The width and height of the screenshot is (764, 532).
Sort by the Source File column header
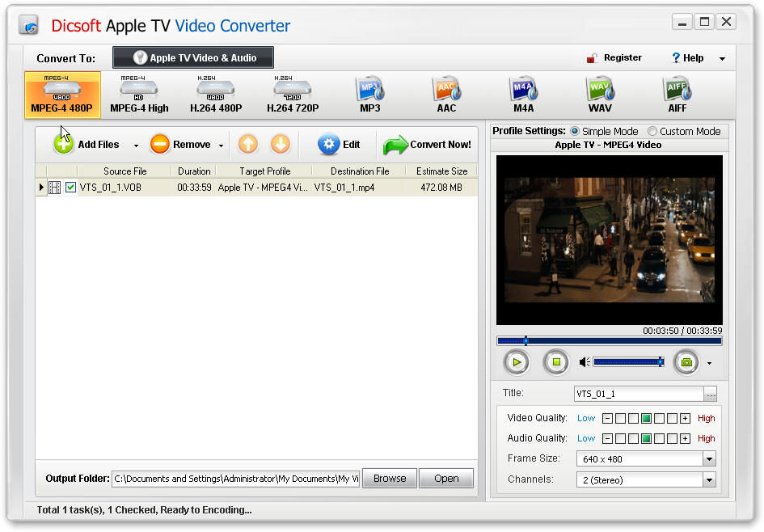pyautogui.click(x=125, y=171)
